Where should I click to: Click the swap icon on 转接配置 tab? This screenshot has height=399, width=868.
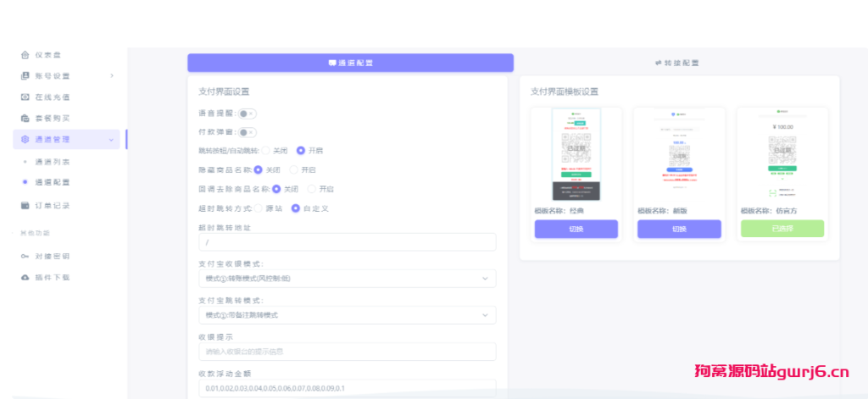pyautogui.click(x=659, y=63)
